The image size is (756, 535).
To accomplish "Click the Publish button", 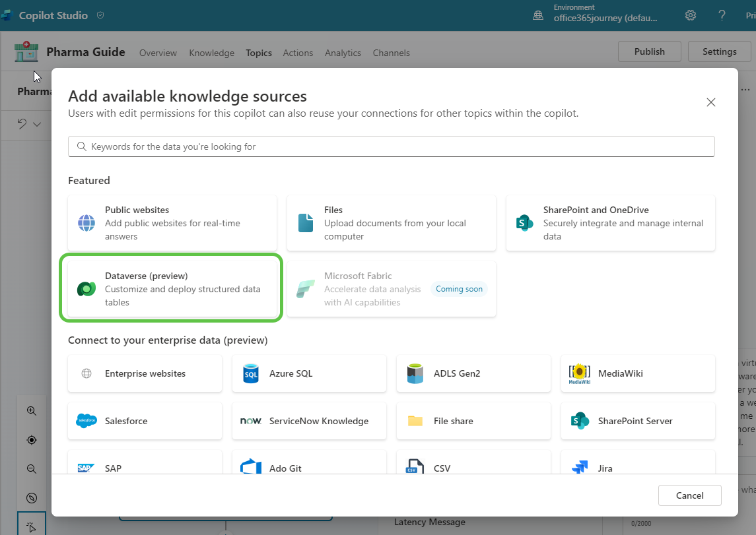I will coord(649,51).
